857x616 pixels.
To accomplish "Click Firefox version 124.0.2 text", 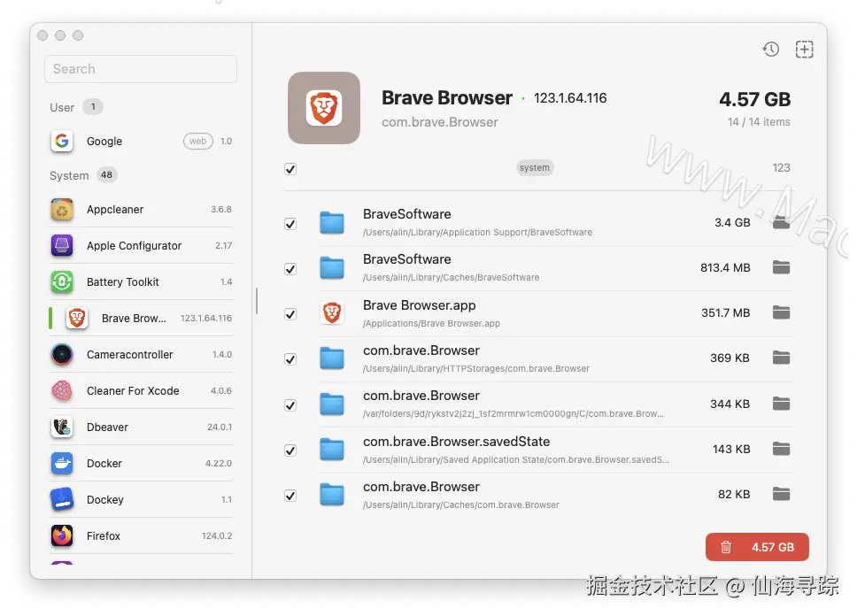I will pos(216,536).
